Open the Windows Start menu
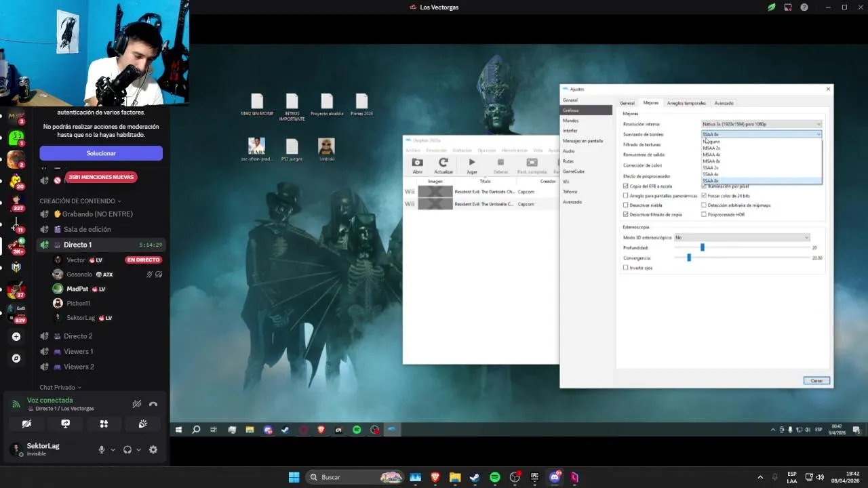This screenshot has height=488, width=868. tap(294, 477)
